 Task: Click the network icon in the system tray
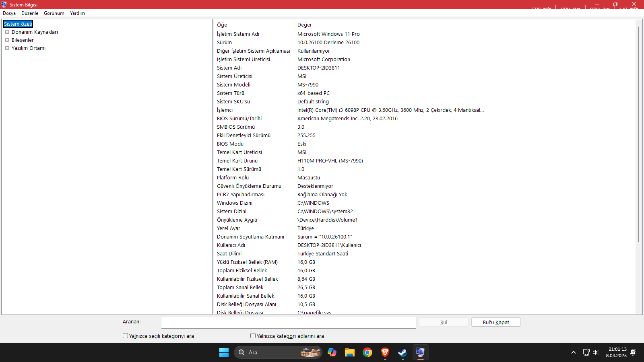coord(586,352)
